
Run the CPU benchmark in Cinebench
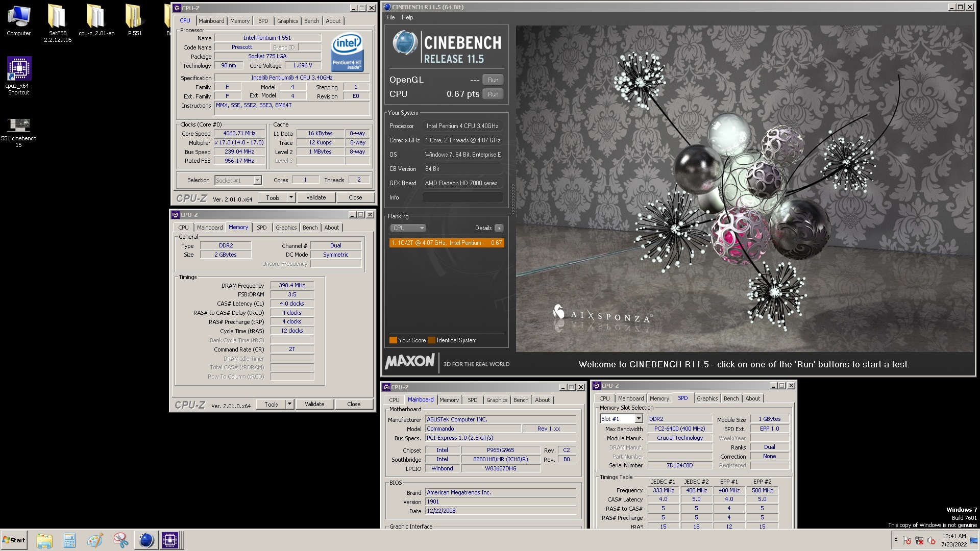(493, 94)
